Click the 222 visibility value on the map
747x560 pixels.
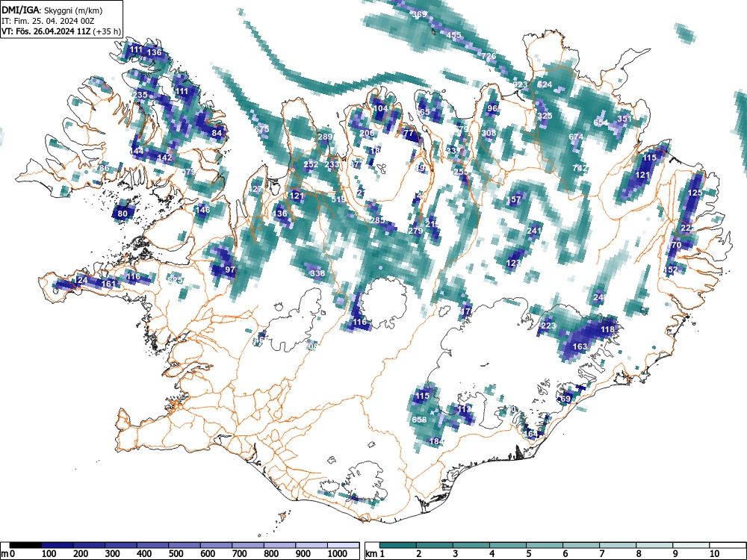[x=688, y=228]
